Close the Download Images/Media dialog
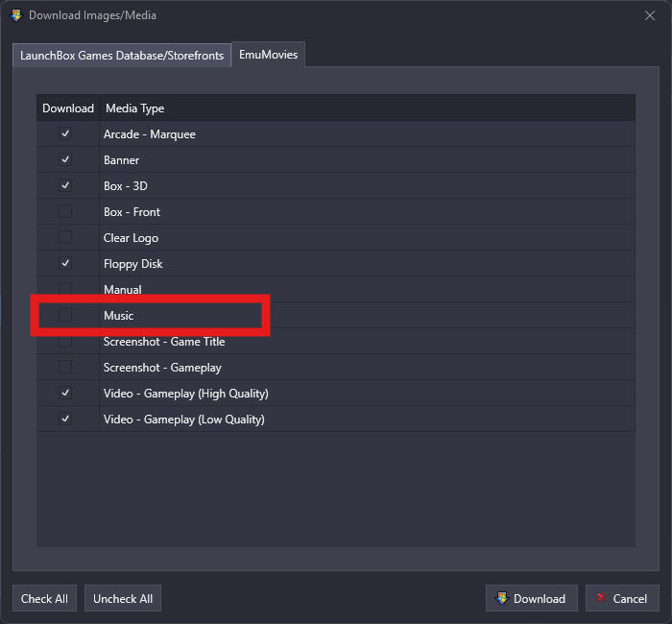 coord(650,15)
